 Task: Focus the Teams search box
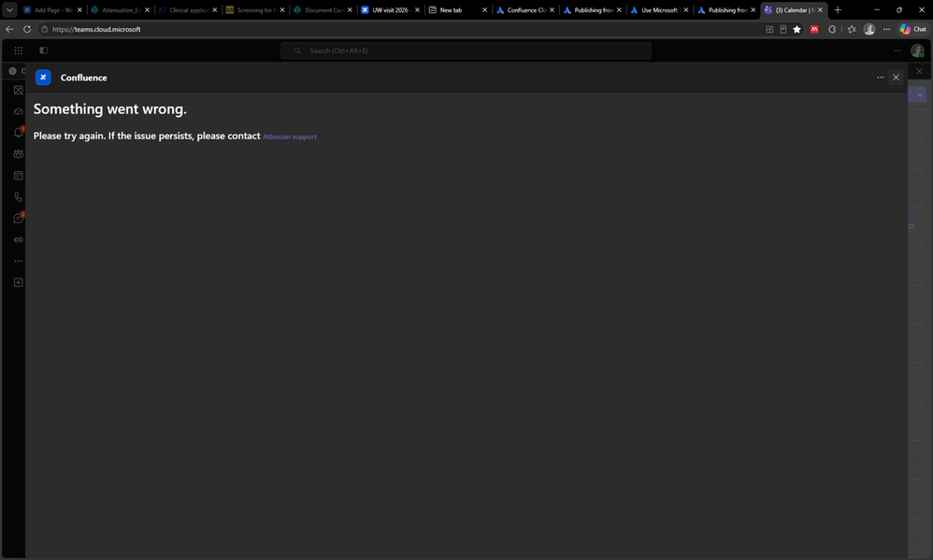466,50
